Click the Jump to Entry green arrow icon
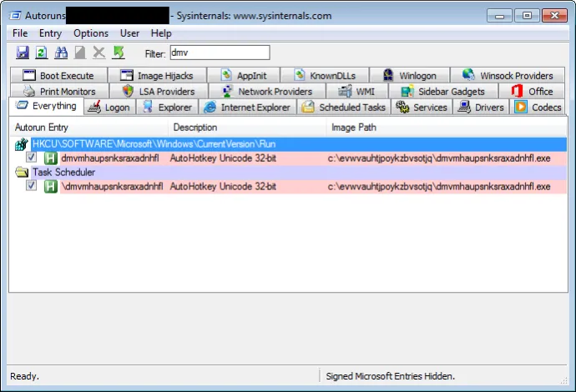The height and width of the screenshot is (392, 576). click(119, 53)
